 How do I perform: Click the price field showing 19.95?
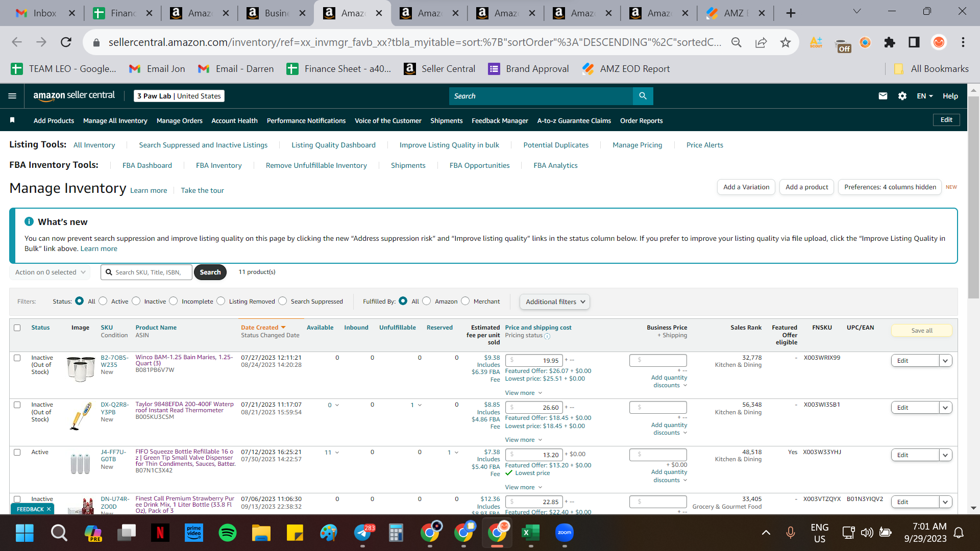pyautogui.click(x=534, y=361)
